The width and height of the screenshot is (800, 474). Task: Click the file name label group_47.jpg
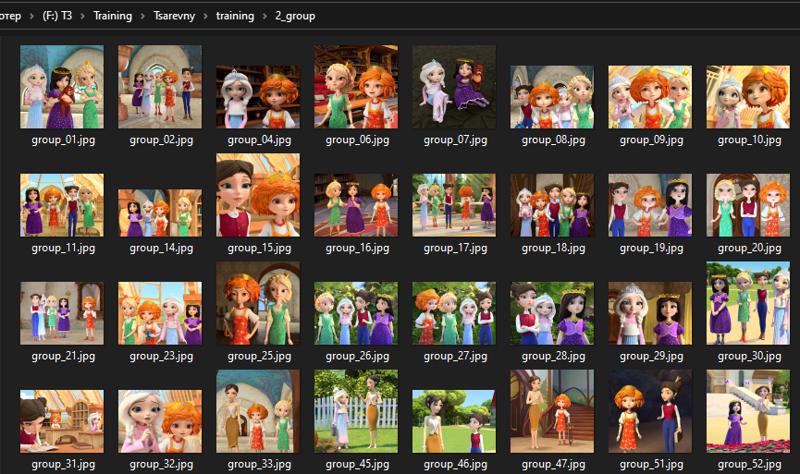pos(553,464)
